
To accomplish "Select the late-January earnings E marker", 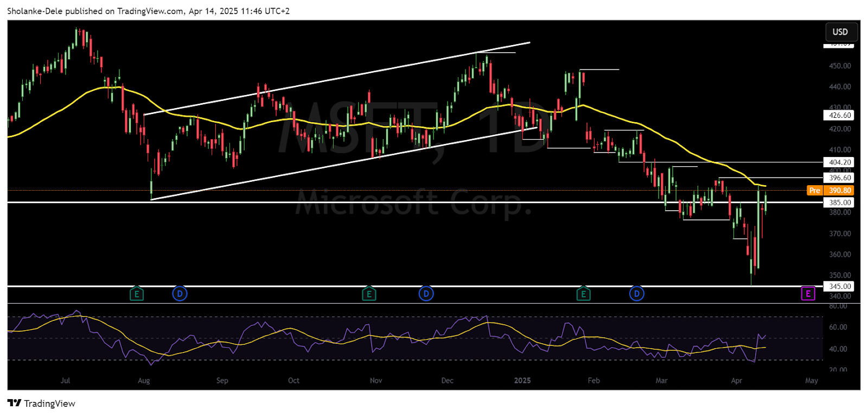I will 583,294.
